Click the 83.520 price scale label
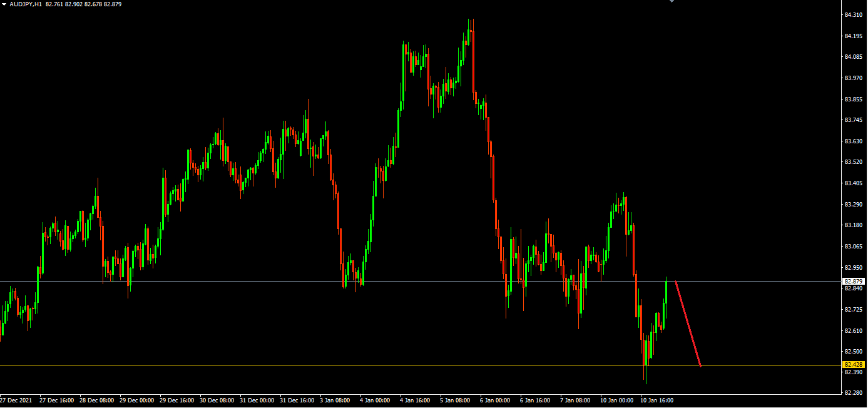 (x=854, y=162)
